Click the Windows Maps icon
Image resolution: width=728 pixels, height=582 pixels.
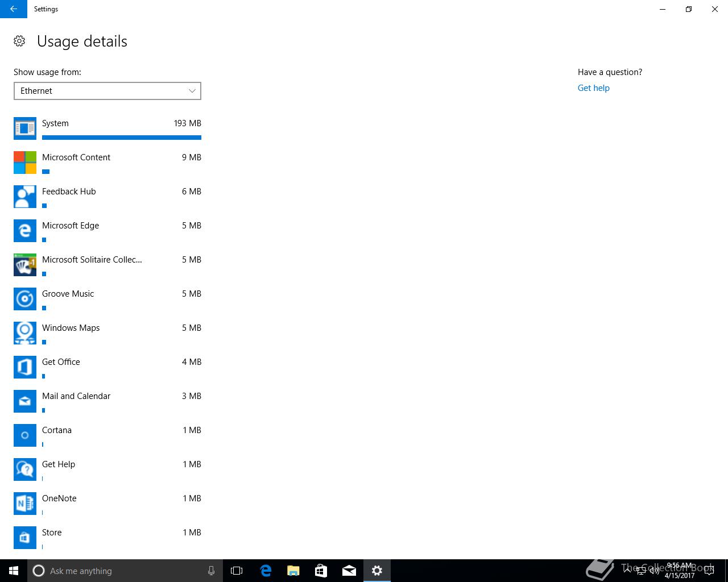pos(25,333)
